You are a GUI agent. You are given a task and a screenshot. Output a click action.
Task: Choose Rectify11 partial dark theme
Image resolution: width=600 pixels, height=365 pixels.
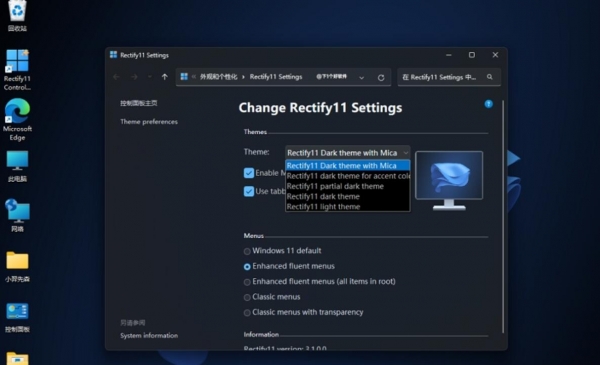click(x=347, y=186)
